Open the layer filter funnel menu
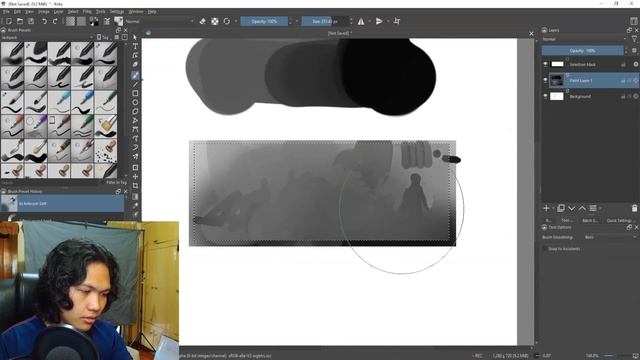This screenshot has width=640, height=360. coord(634,39)
